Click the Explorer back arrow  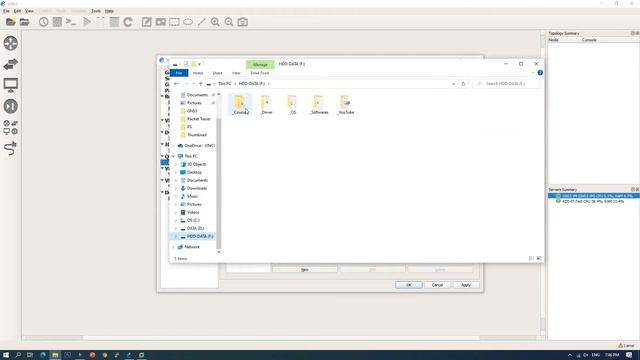(176, 84)
